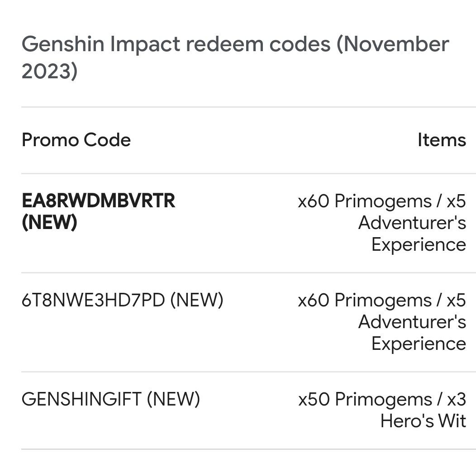Click the "Items" column header

click(442, 140)
